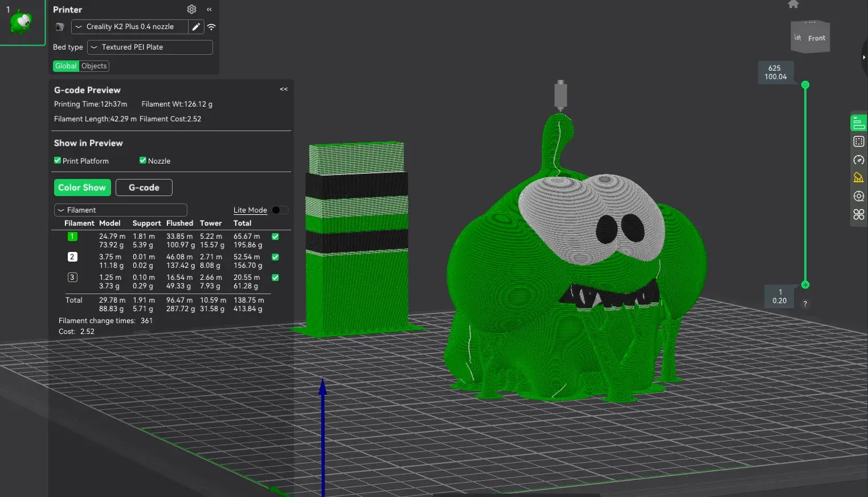Switch to the Global tab
This screenshot has height=497, width=868.
65,66
